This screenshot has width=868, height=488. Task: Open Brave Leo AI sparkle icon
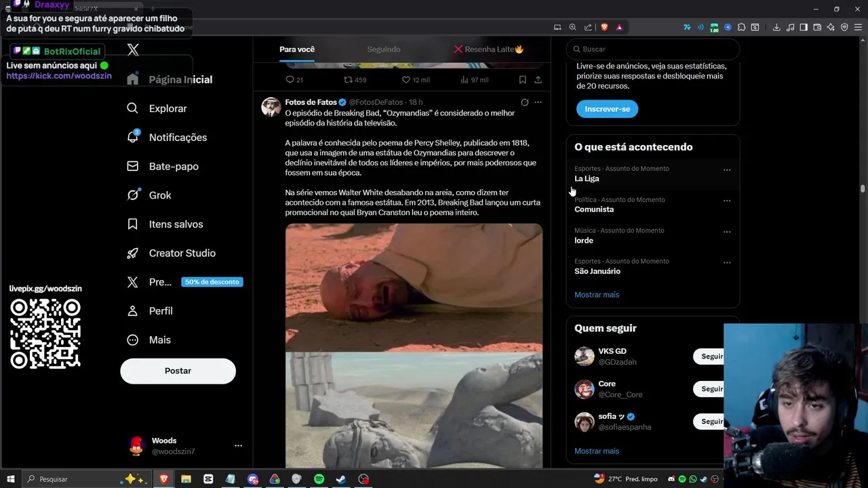coord(831,27)
